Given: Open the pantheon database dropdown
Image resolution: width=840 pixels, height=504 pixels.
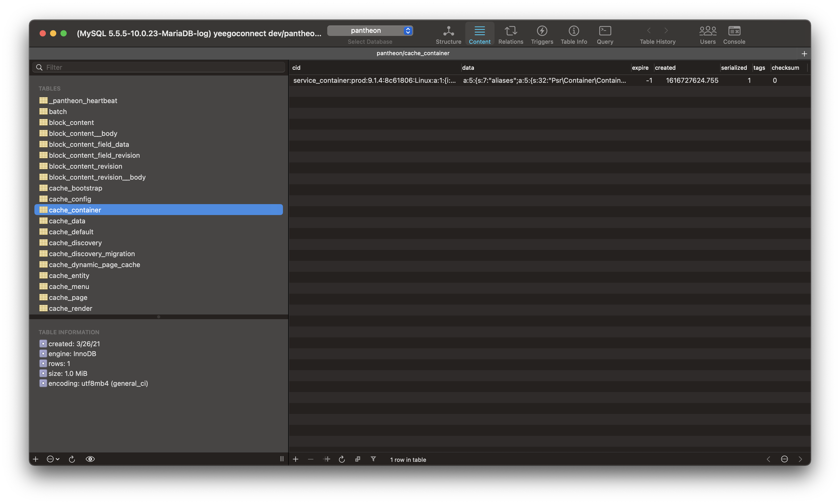Looking at the screenshot, I should [370, 30].
